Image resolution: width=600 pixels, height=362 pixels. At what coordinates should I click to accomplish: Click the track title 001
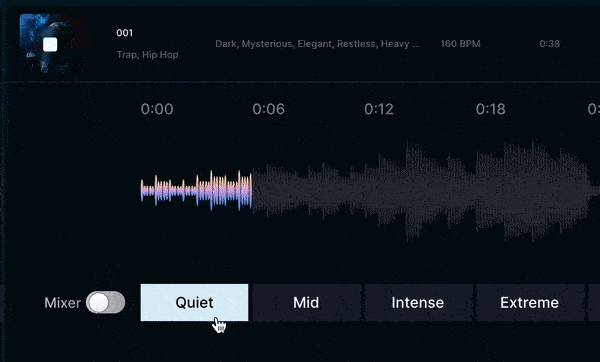125,33
